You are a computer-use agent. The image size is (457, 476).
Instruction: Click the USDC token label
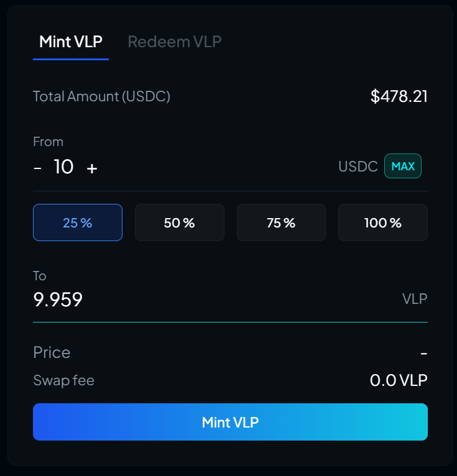pyautogui.click(x=358, y=167)
